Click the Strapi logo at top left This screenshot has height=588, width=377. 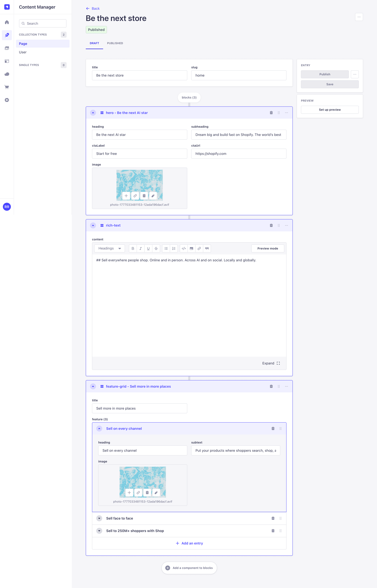tap(7, 7)
